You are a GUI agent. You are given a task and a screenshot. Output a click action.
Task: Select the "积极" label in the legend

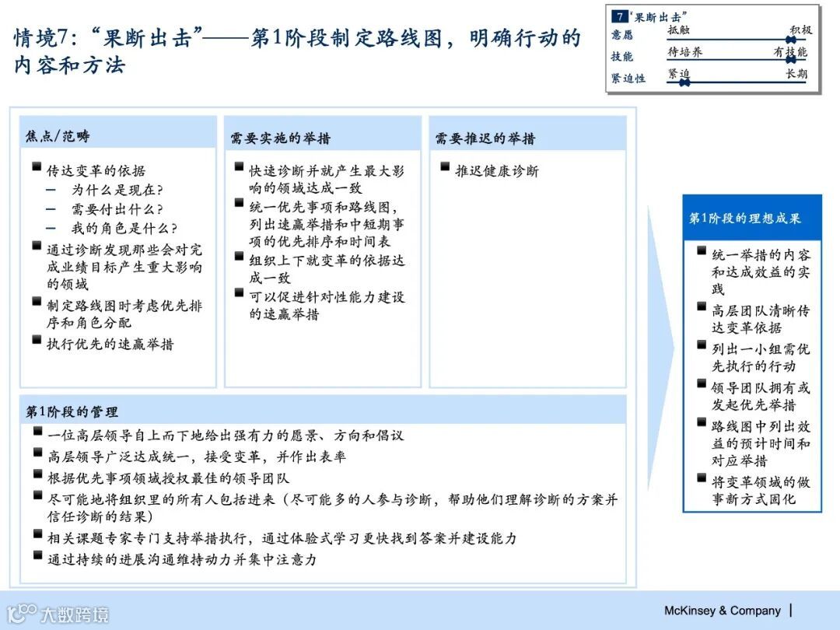(801, 30)
